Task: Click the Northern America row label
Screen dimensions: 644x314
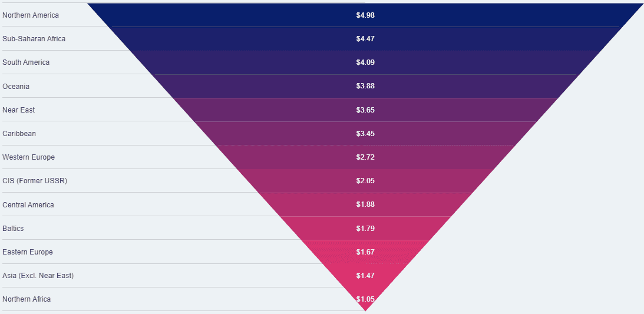Action: point(31,15)
